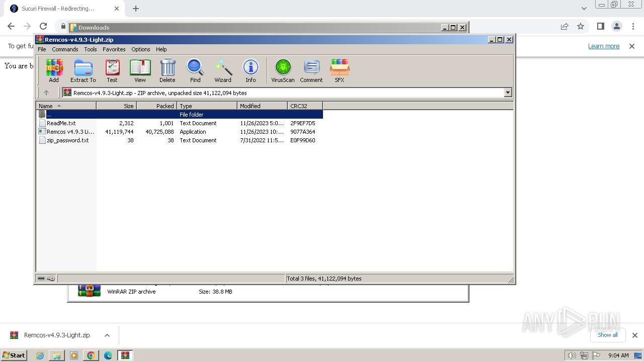This screenshot has height=362, width=644.
Task: Expand the archive path dropdown
Action: pyautogui.click(x=508, y=93)
